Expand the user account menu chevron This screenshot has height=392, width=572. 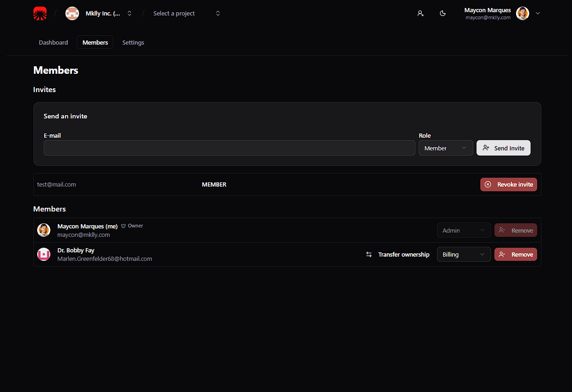pyautogui.click(x=538, y=14)
